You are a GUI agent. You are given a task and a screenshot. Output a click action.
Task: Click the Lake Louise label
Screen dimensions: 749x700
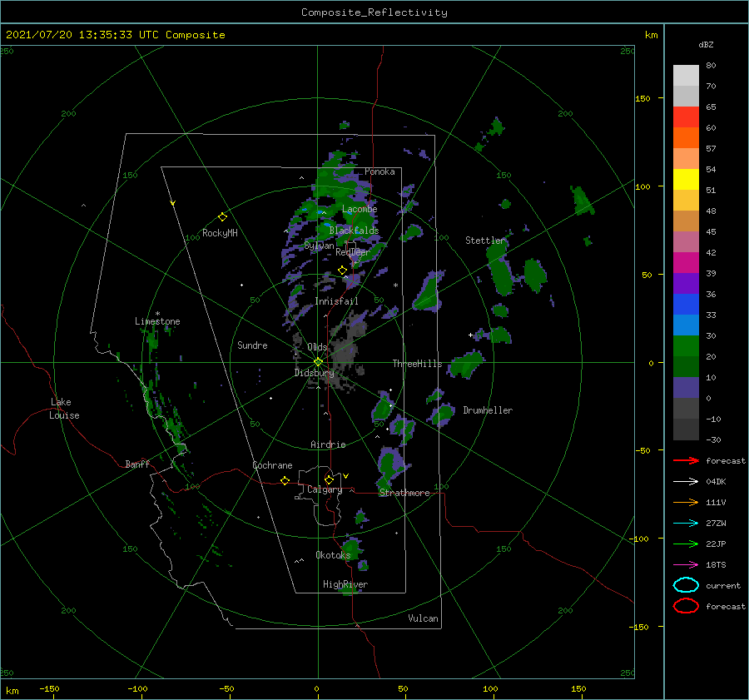[64, 409]
